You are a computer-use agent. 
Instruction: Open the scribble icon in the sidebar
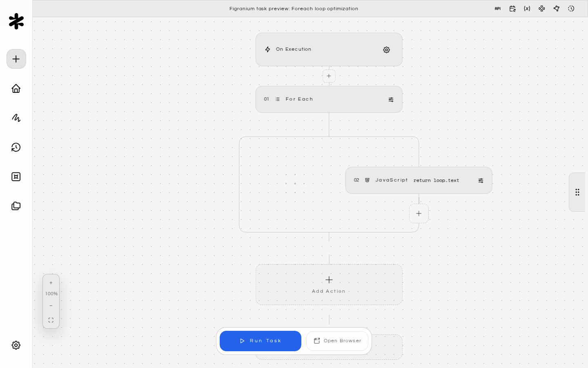[x=16, y=118]
